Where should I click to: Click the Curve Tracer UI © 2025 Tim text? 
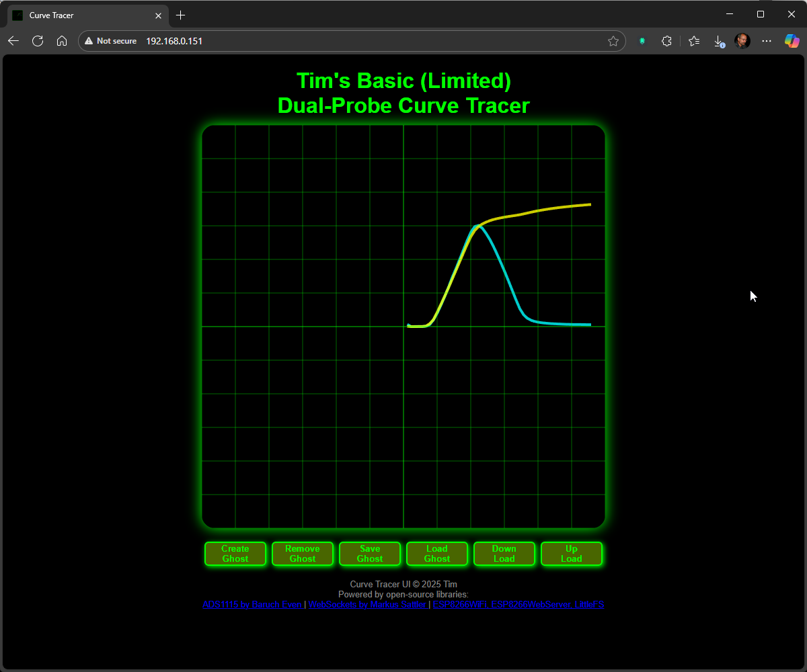(403, 585)
